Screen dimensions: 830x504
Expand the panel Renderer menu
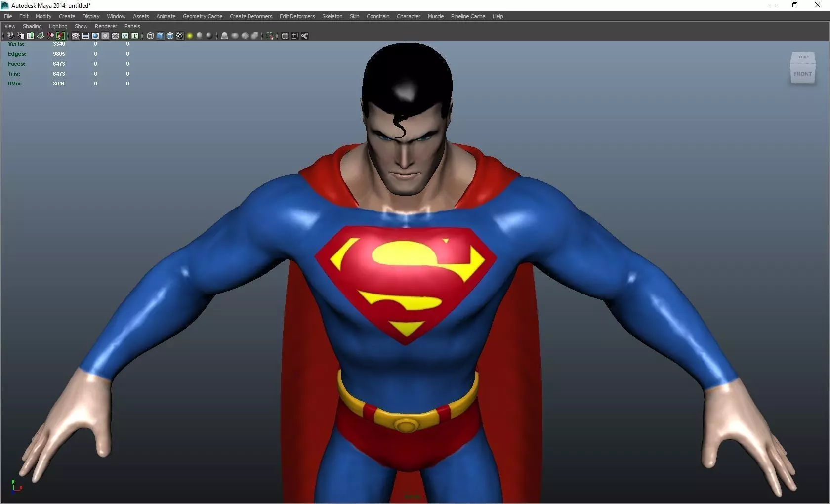(x=106, y=26)
